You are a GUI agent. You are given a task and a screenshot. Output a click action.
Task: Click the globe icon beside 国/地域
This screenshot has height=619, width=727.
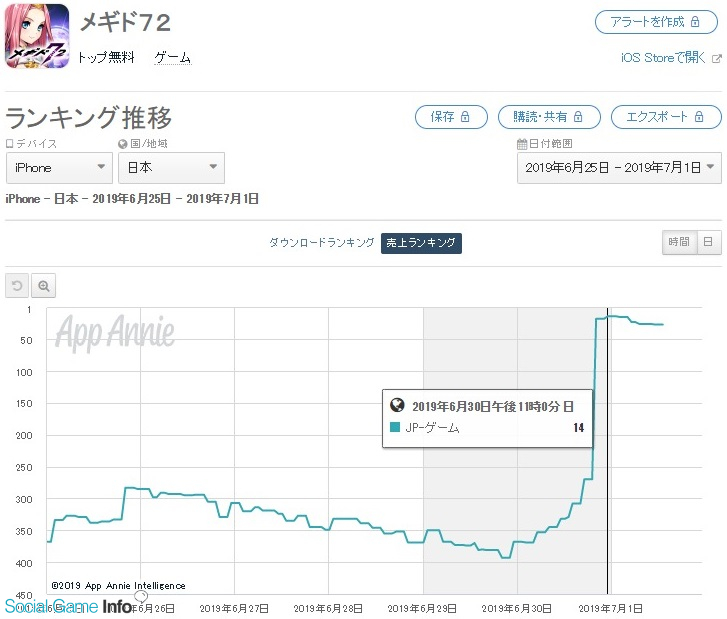click(123, 144)
